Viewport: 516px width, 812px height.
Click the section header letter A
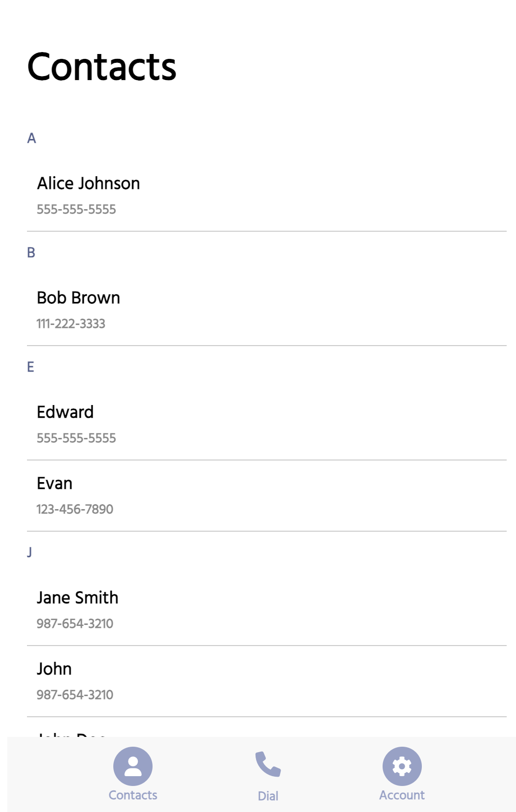pyautogui.click(x=31, y=138)
